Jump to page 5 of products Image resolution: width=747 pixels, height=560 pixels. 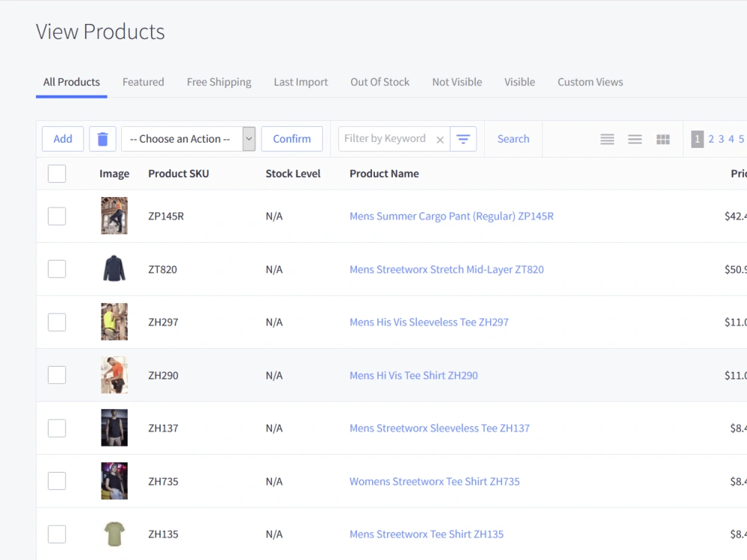coord(741,139)
